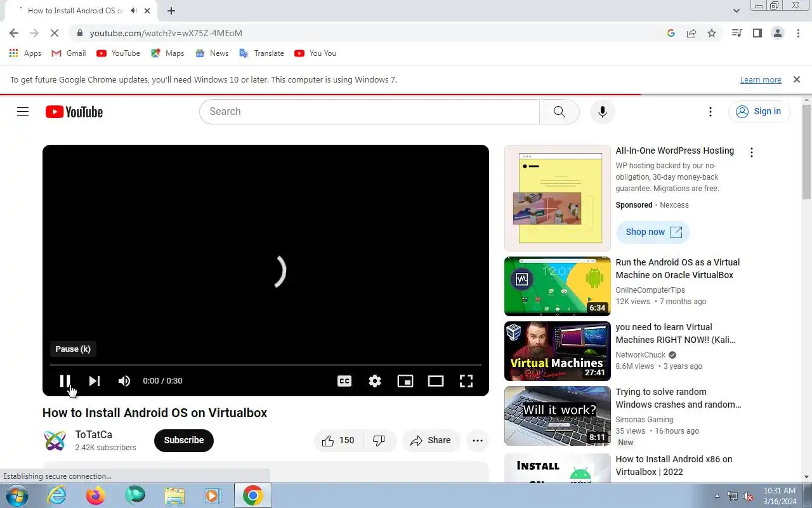The width and height of the screenshot is (812, 508).
Task: Enable miniplayer mode
Action: (x=405, y=381)
